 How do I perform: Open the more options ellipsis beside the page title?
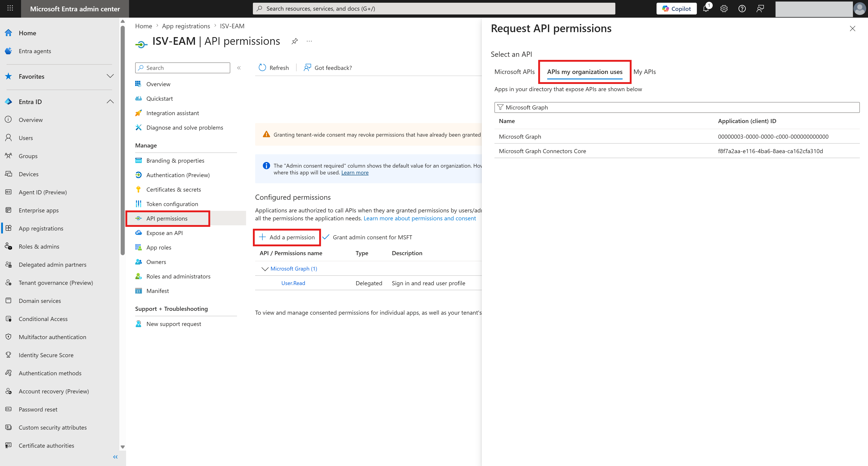click(309, 41)
